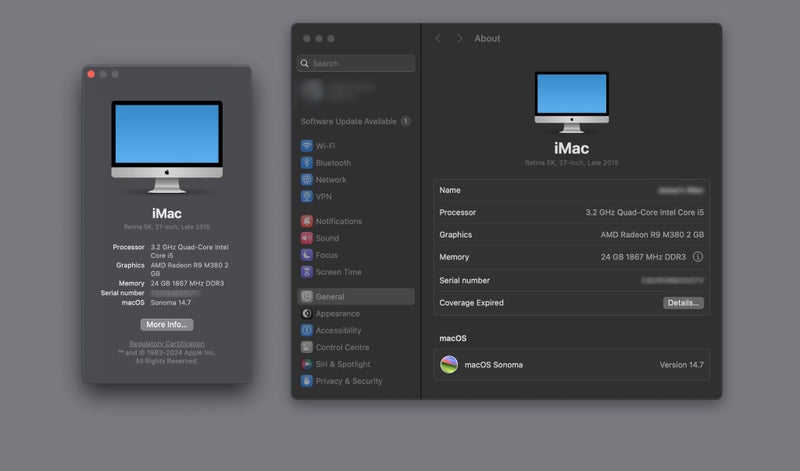This screenshot has height=471, width=800.
Task: Click the Wi-Fi icon in sidebar
Action: click(307, 146)
